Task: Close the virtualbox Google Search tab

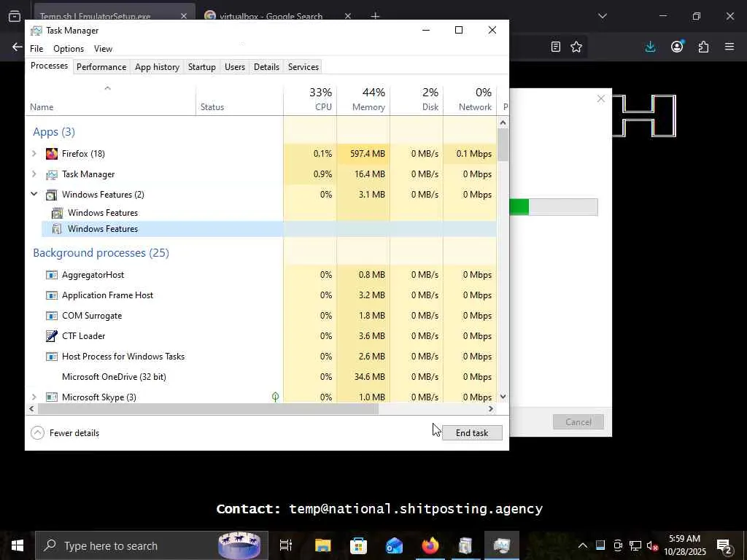Action: click(x=348, y=16)
